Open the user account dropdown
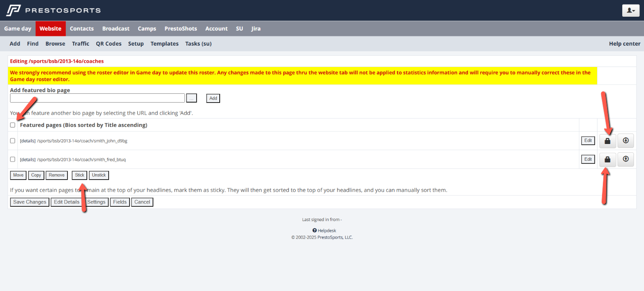The image size is (644, 291). coord(630,10)
